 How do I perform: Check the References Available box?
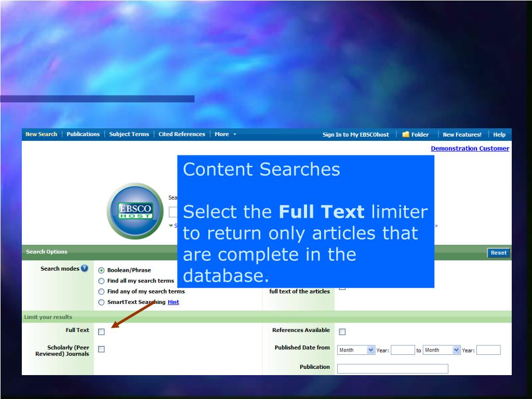pos(342,332)
